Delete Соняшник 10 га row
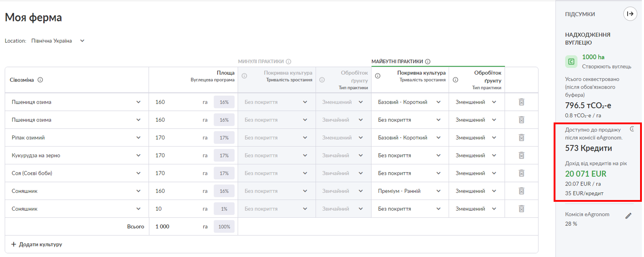This screenshot has height=257, width=644. coord(521,209)
